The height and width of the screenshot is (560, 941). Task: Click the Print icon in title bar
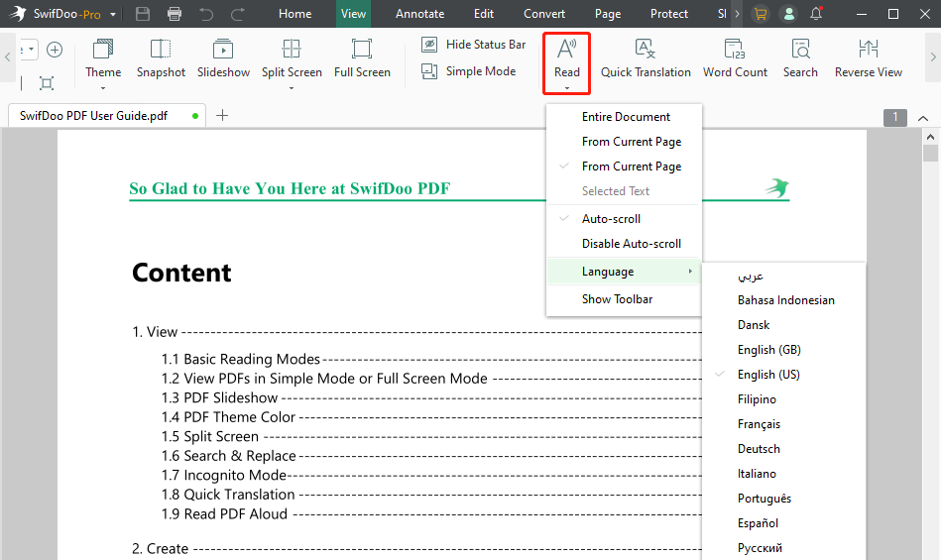(175, 14)
